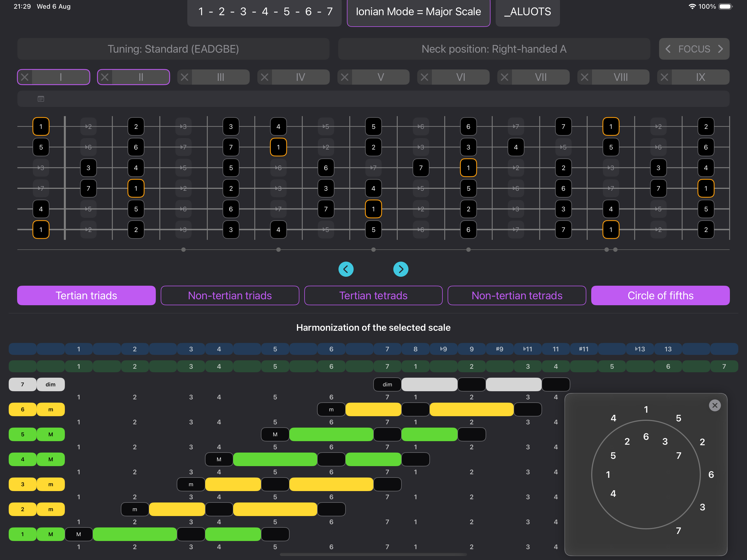This screenshot has height=560, width=747.
Task: Click the X icon on position IX
Action: pyautogui.click(x=664, y=77)
